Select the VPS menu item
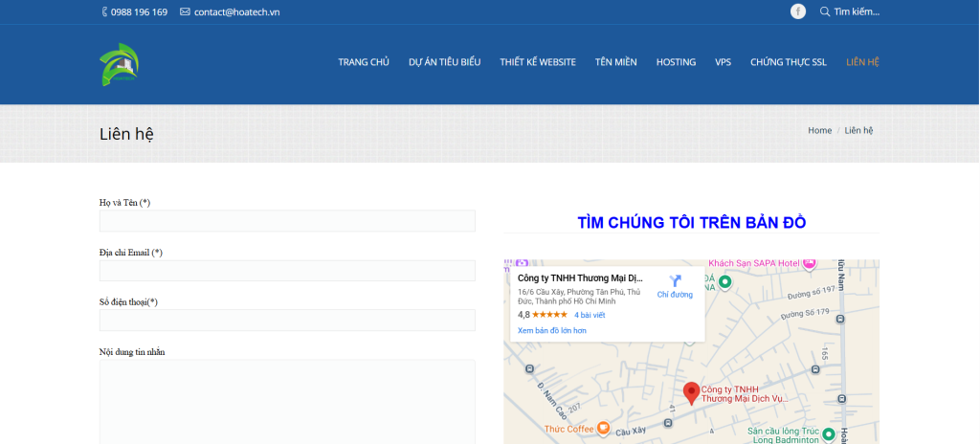The width and height of the screenshot is (980, 444). click(x=724, y=62)
